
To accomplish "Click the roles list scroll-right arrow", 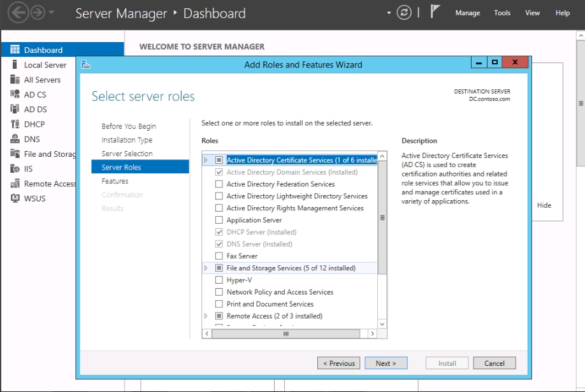I will [x=372, y=333].
